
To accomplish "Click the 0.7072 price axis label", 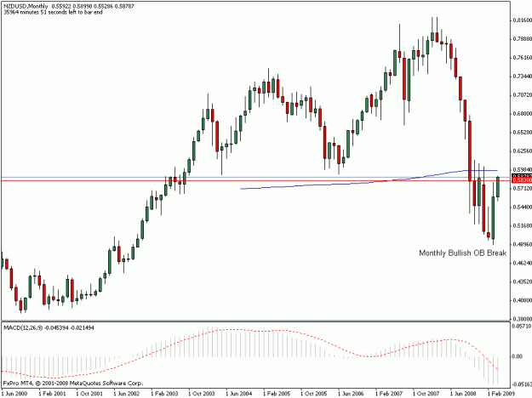I will (522, 95).
